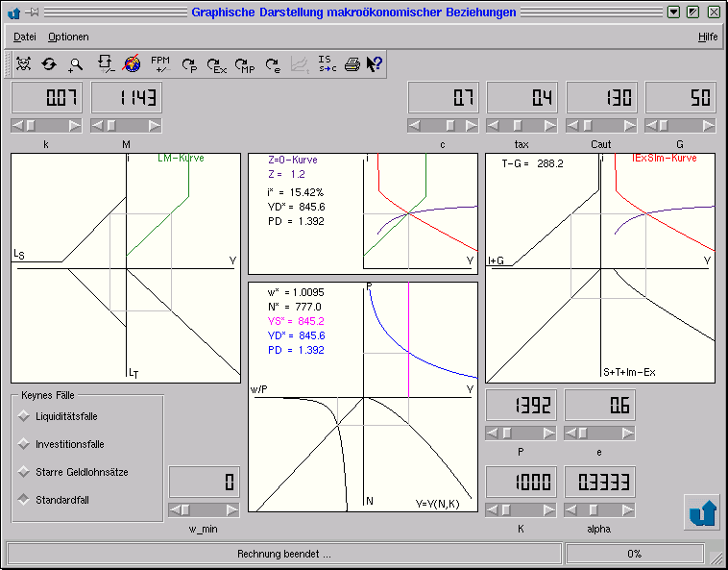Click the greyed time-series chart icon
The height and width of the screenshot is (570, 728).
pyautogui.click(x=300, y=64)
